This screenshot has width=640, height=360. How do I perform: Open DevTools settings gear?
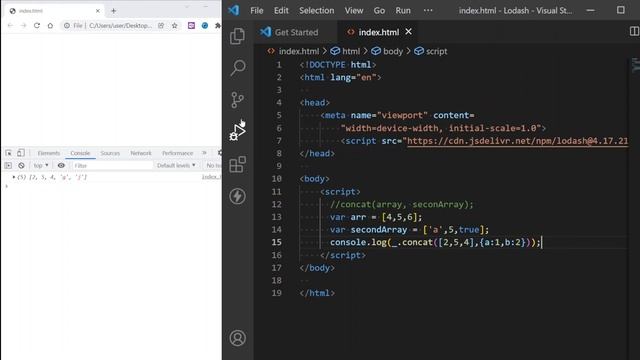(220, 153)
